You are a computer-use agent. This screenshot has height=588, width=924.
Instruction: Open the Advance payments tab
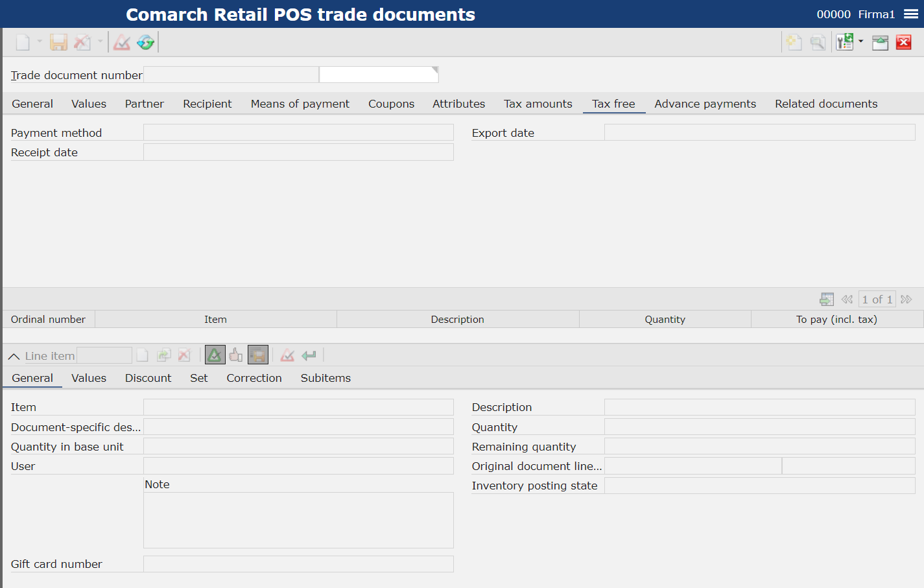(705, 104)
